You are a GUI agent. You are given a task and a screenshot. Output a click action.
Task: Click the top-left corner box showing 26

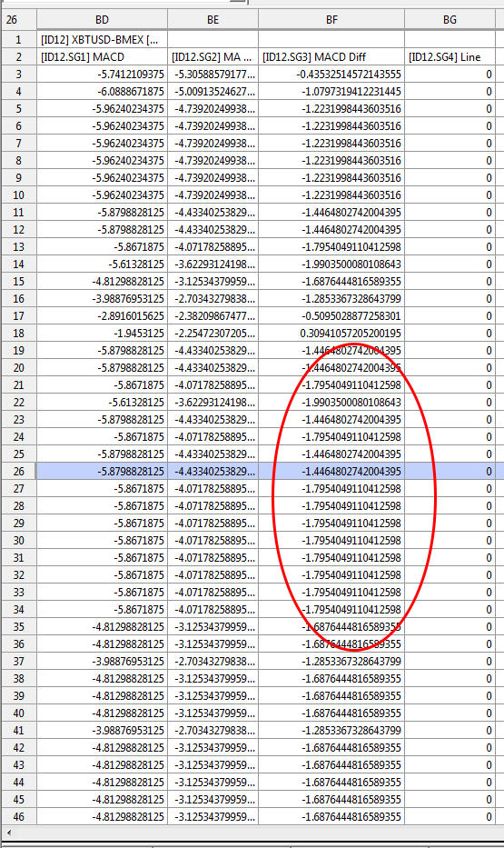pyautogui.click(x=18, y=20)
